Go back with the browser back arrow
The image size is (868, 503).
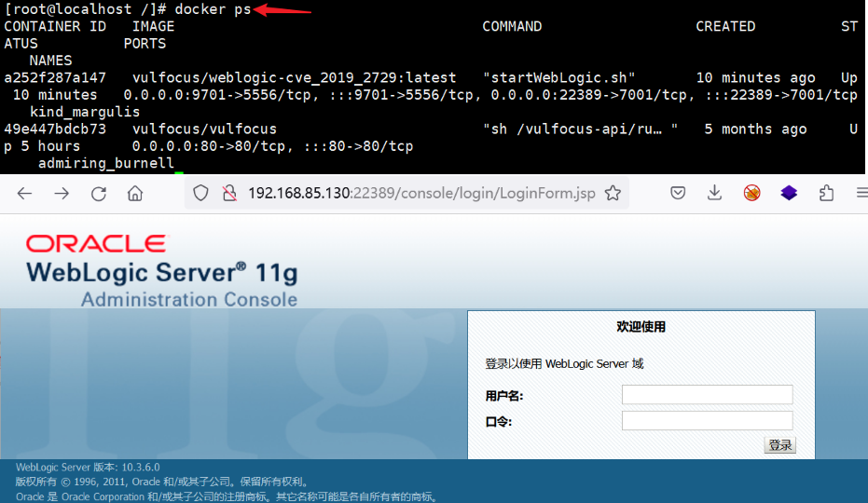click(x=24, y=193)
